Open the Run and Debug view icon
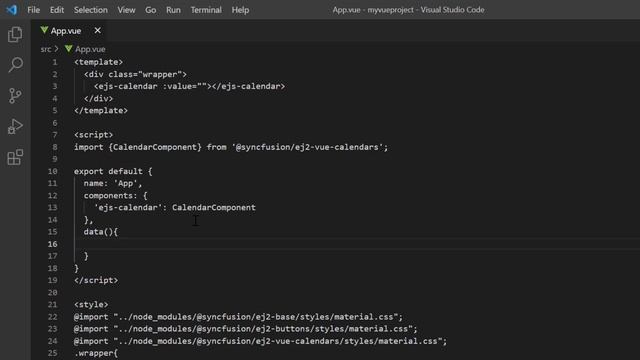 15,126
